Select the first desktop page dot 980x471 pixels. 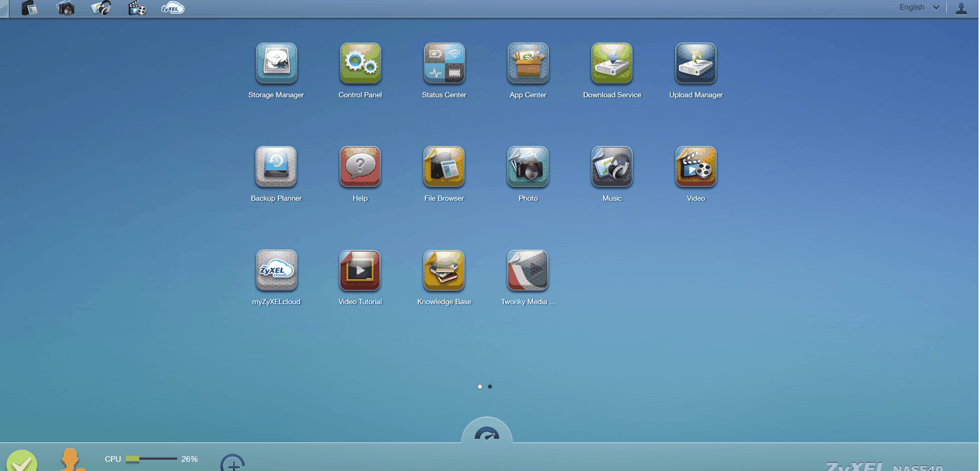click(x=480, y=387)
